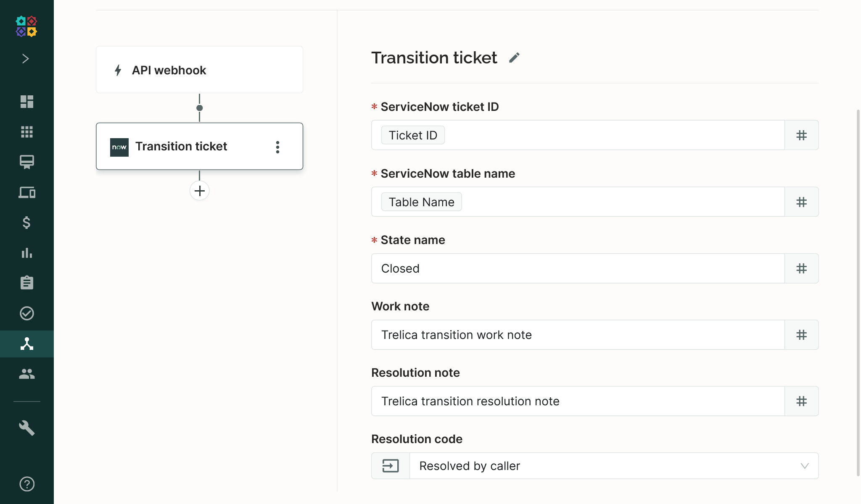Open the People sidebar icon
Screen dimensions: 861x504
[x=27, y=374]
